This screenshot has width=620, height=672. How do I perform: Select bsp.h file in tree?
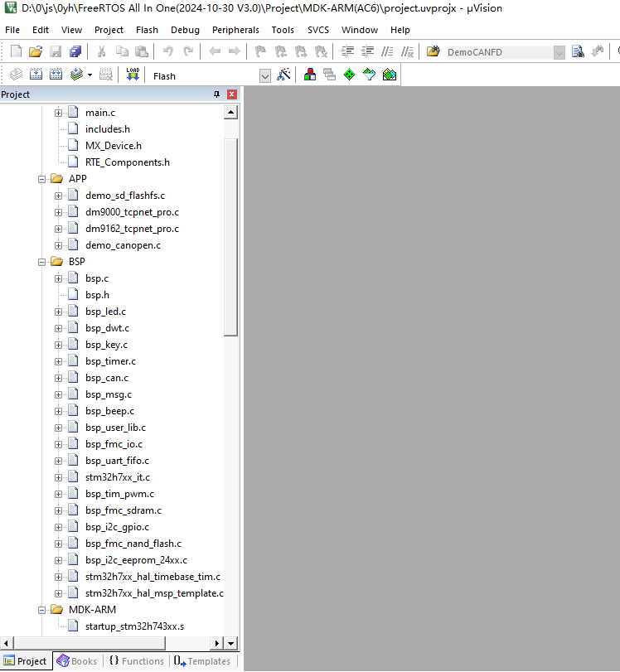[97, 295]
